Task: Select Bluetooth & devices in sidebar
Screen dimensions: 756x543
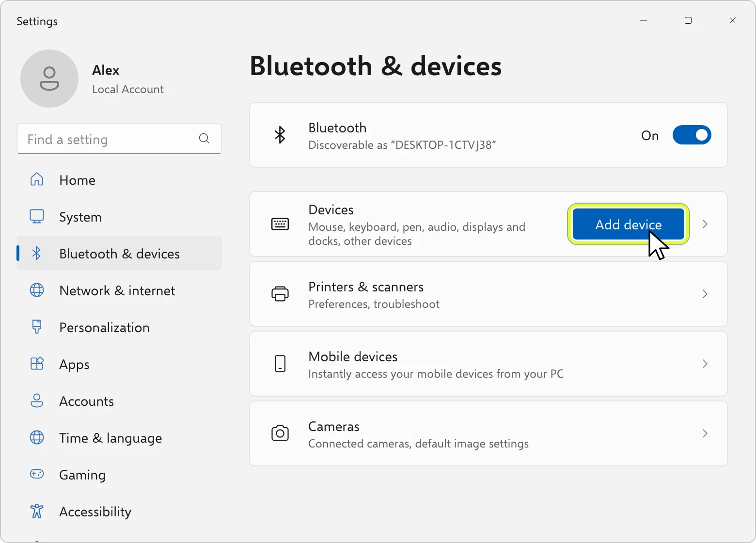Action: [x=119, y=254]
